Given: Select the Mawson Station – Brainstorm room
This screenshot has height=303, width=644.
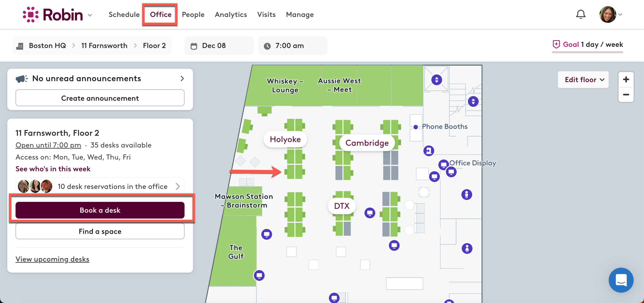Looking at the screenshot, I should coord(244,201).
